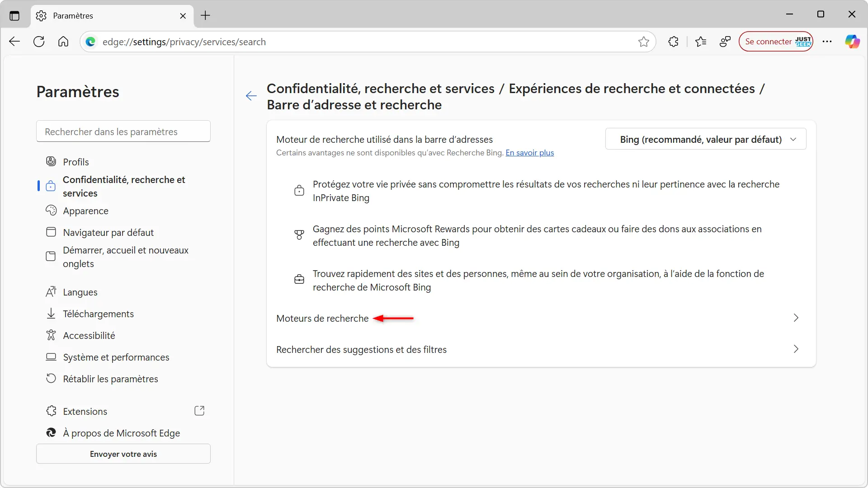
Task: Click the address bar URL
Action: click(184, 42)
